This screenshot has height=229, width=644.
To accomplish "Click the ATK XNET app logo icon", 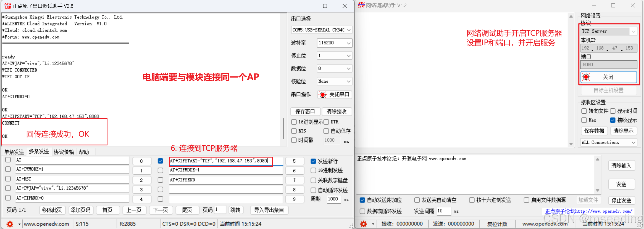I will coord(361,6).
